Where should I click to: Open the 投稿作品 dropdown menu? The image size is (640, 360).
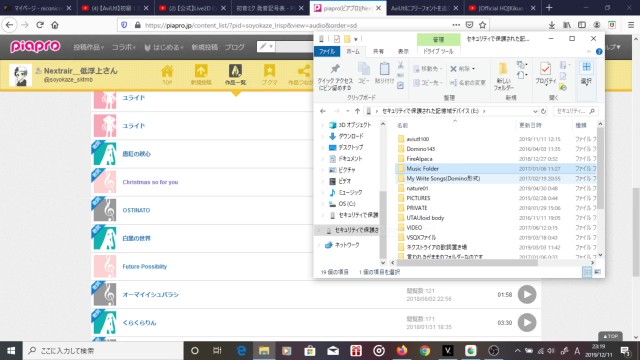click(88, 47)
